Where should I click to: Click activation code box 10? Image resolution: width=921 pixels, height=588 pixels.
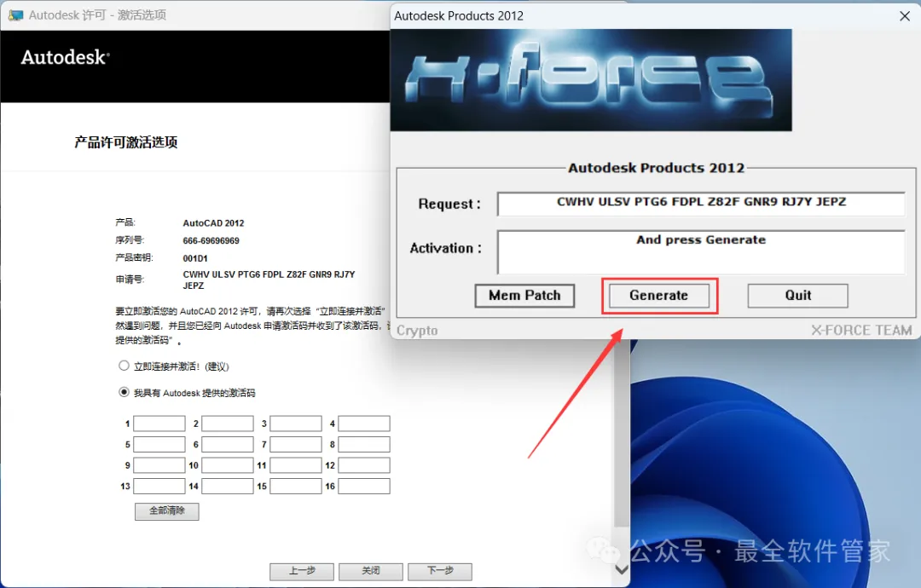[228, 465]
